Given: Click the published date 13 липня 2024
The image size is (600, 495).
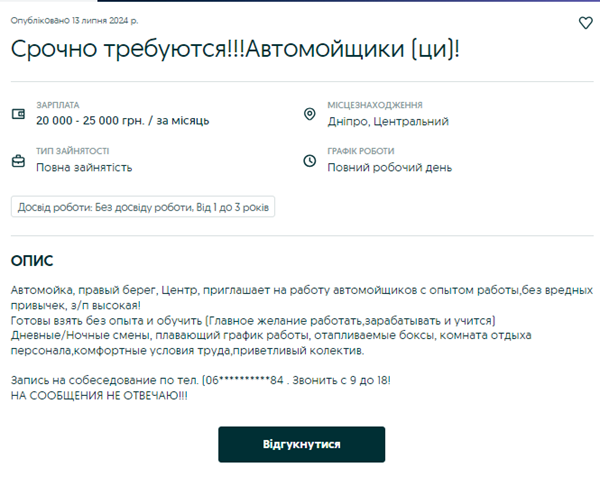Looking at the screenshot, I should [x=75, y=20].
